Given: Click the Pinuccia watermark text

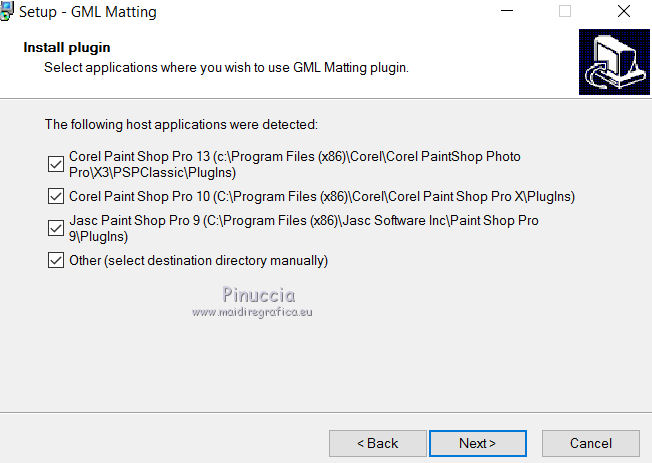Looking at the screenshot, I should point(257,296).
